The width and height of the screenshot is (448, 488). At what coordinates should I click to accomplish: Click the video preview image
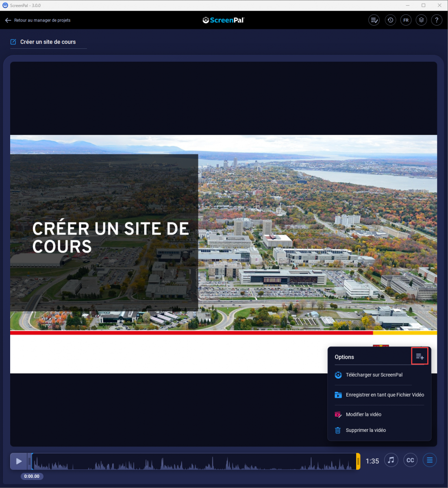pyautogui.click(x=224, y=254)
